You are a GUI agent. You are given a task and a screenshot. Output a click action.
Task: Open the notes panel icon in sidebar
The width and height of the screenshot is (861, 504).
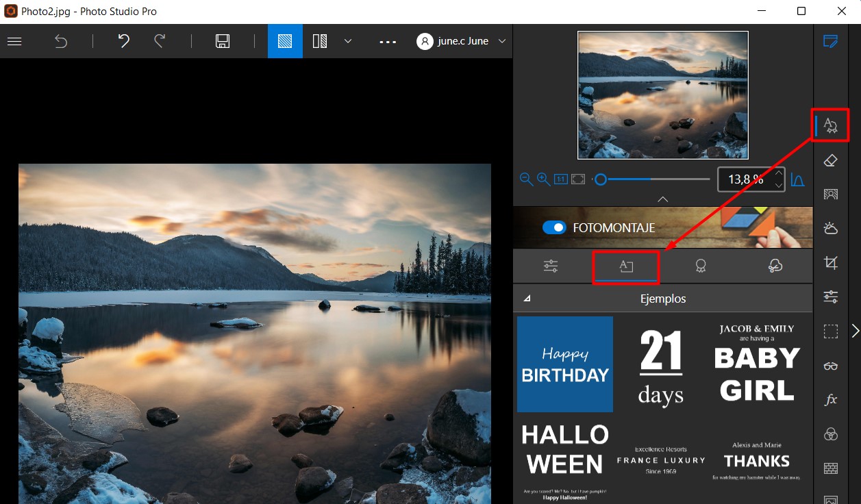pos(830,41)
